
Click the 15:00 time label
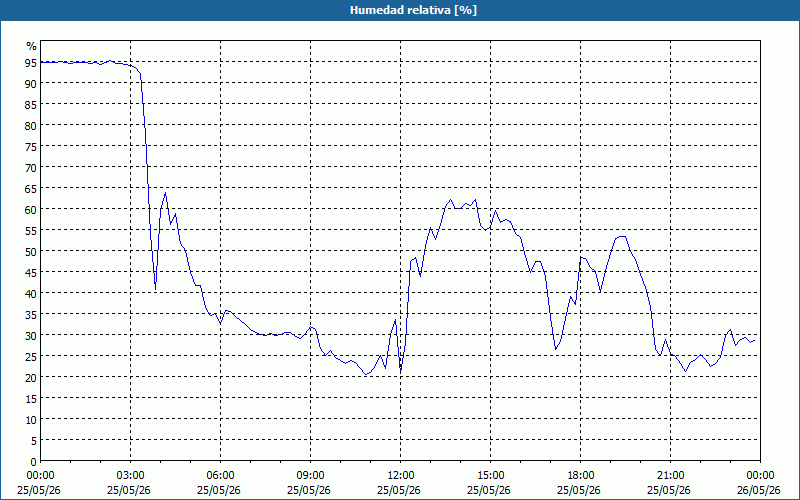coord(490,476)
